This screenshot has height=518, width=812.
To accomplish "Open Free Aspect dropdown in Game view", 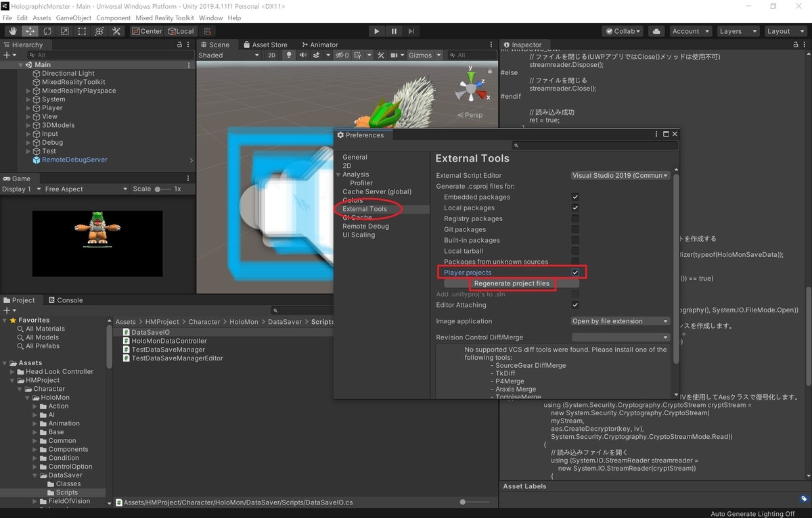I will click(86, 189).
